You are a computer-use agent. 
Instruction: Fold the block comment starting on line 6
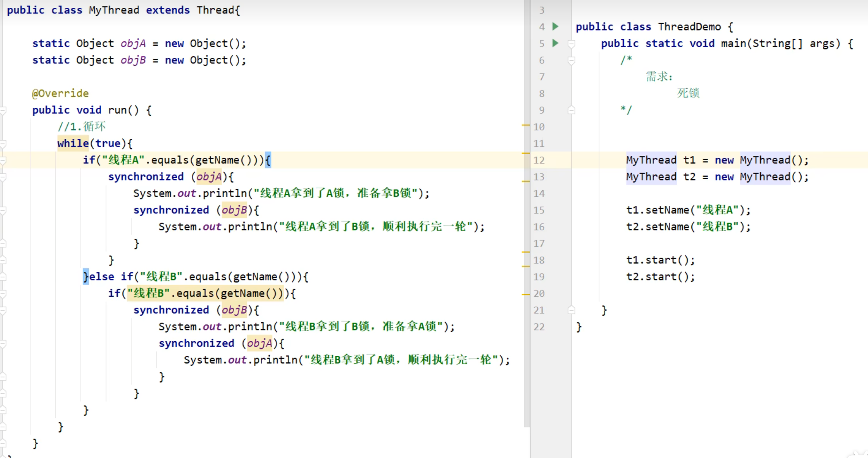click(571, 60)
